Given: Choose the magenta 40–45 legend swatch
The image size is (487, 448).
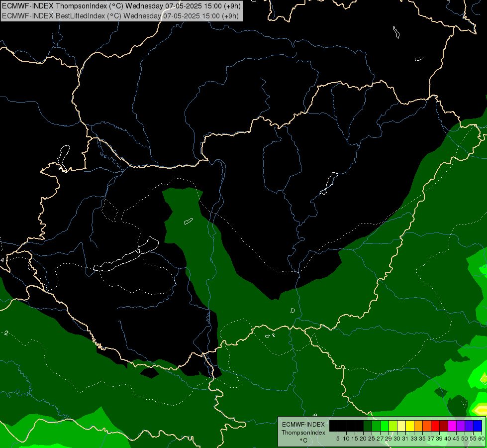Looking at the screenshot, I should [452, 426].
